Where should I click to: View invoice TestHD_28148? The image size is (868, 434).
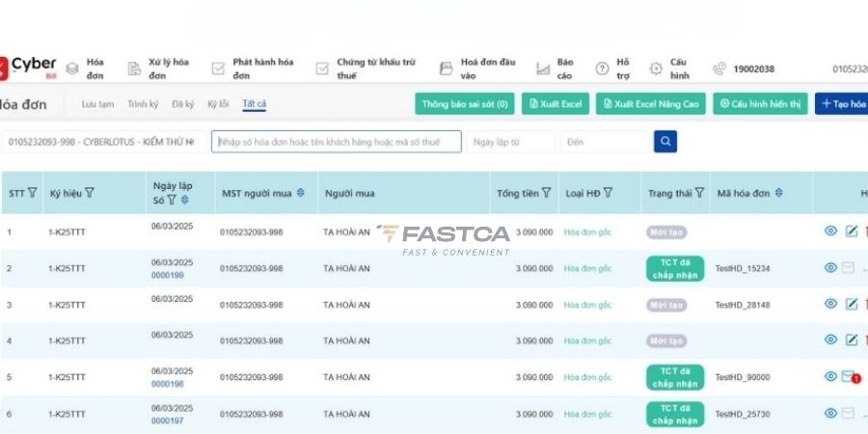[x=831, y=304]
